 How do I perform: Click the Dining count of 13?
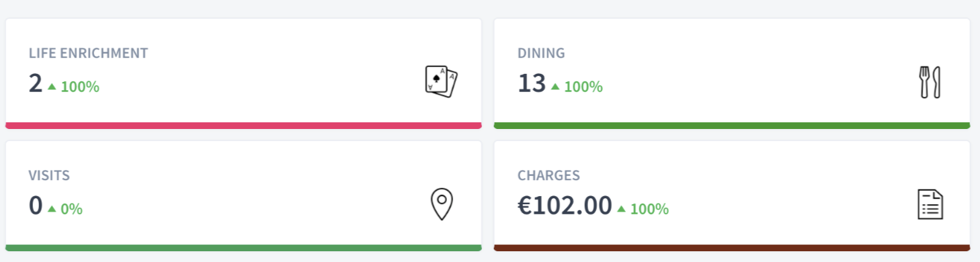click(532, 83)
